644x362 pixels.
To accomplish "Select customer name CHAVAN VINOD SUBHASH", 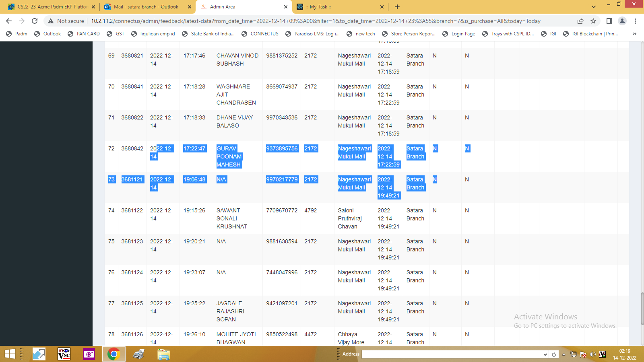I will click(237, 60).
